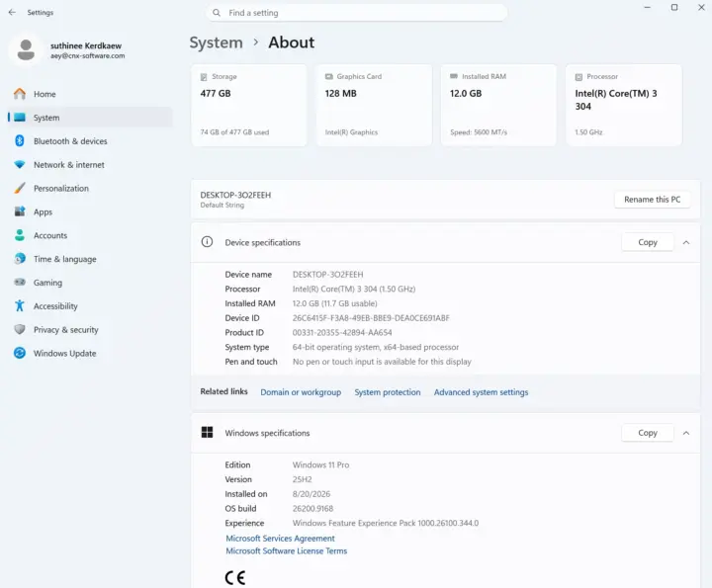
Task: Click the Windows Update sync icon
Action: [x=20, y=353]
